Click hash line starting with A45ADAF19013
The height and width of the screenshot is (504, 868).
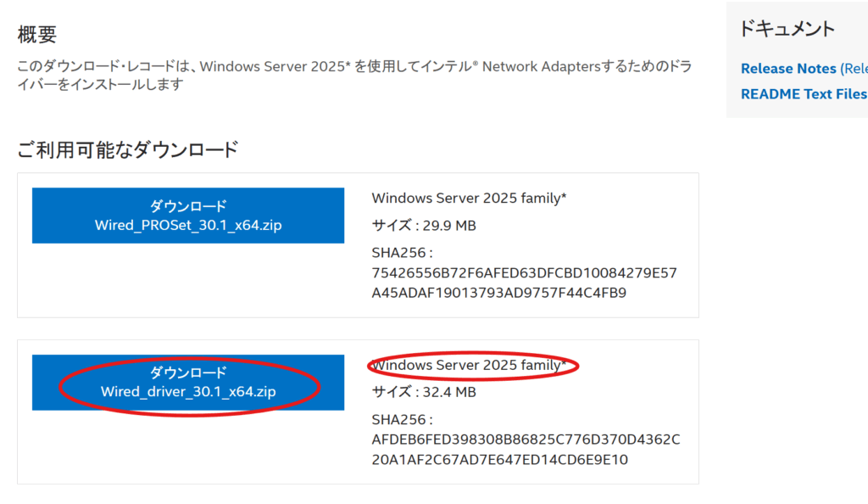498,293
